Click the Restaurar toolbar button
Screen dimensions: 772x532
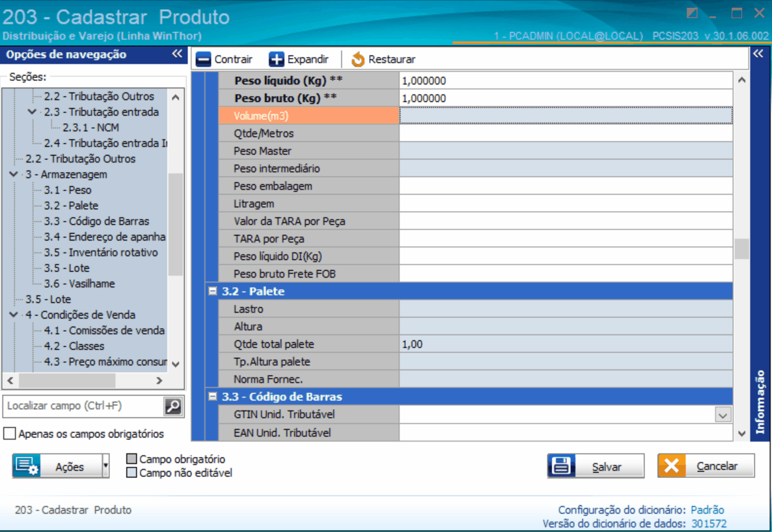point(383,60)
